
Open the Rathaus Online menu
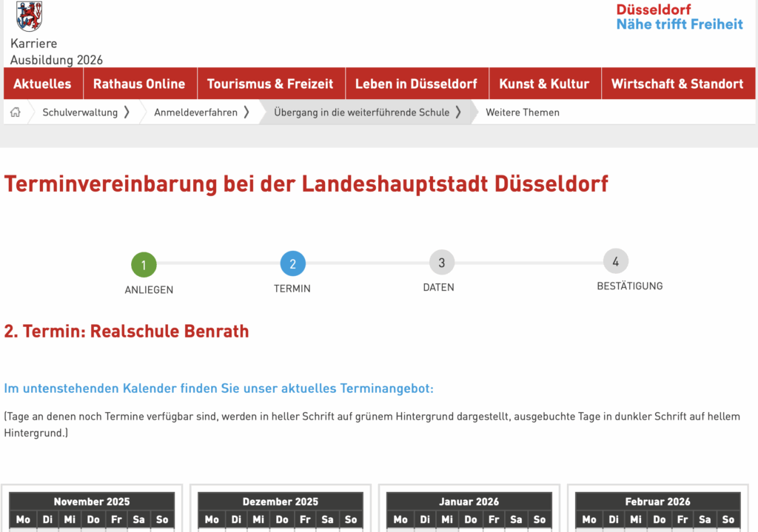coord(139,84)
